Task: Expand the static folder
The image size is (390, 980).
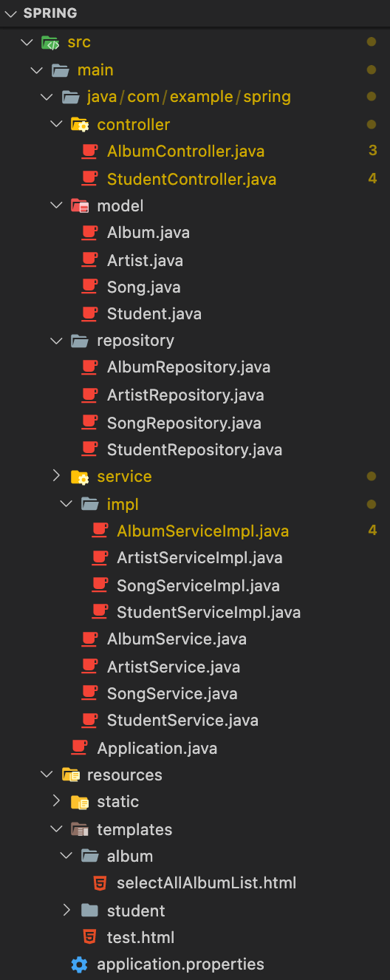Action: pyautogui.click(x=56, y=801)
